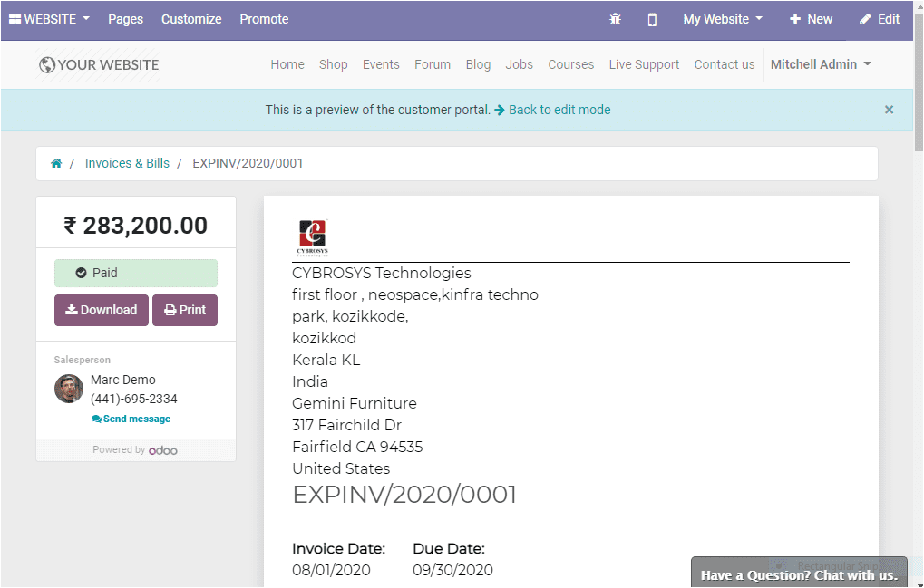Open the debug bug icon

615,19
